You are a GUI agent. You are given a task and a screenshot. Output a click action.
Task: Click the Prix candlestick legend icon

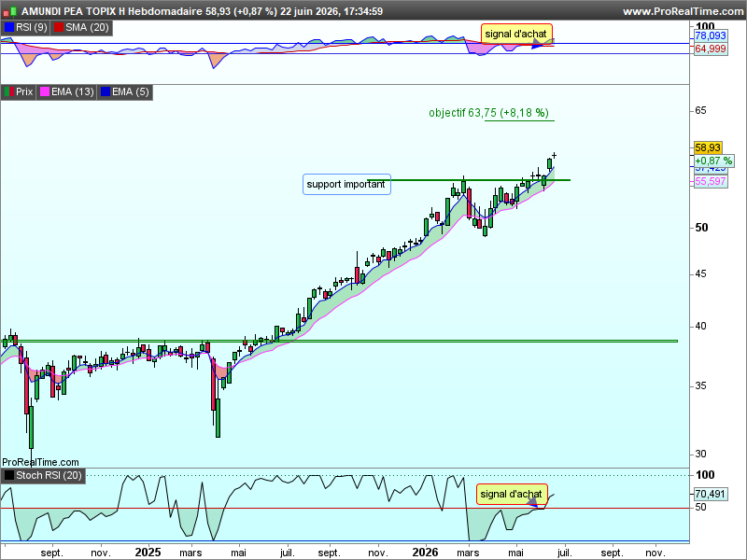pyautogui.click(x=9, y=91)
